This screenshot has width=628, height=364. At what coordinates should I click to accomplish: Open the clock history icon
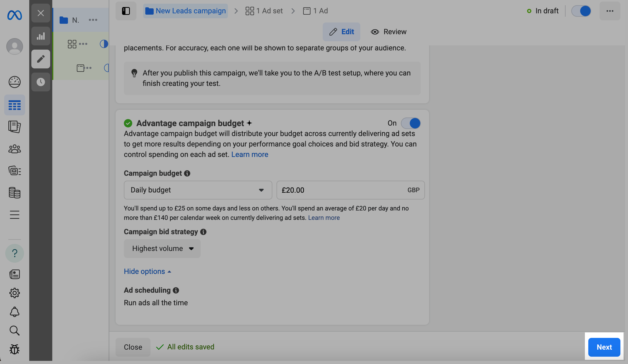[x=41, y=82]
